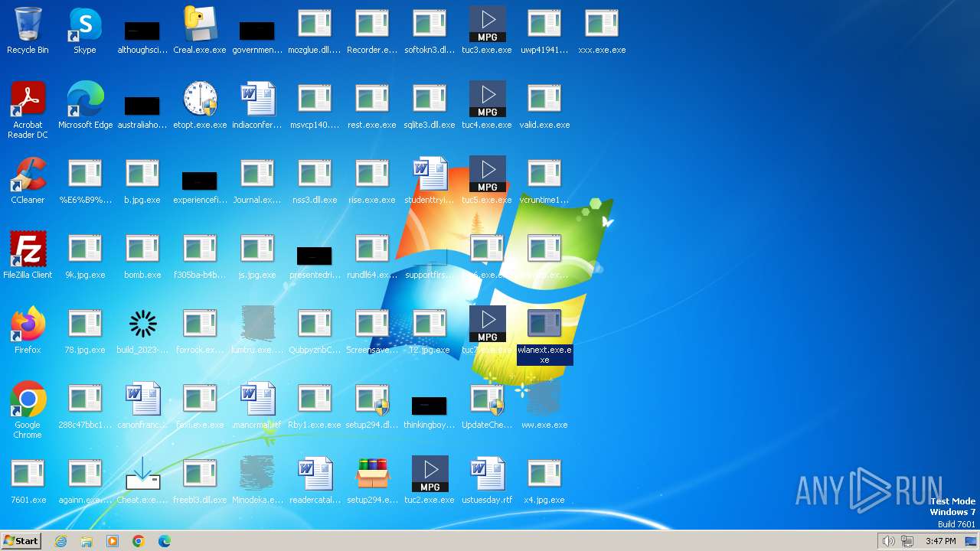Select the setup294.dl shield icon
Viewport: 980px width, 551px height.
coord(373,399)
